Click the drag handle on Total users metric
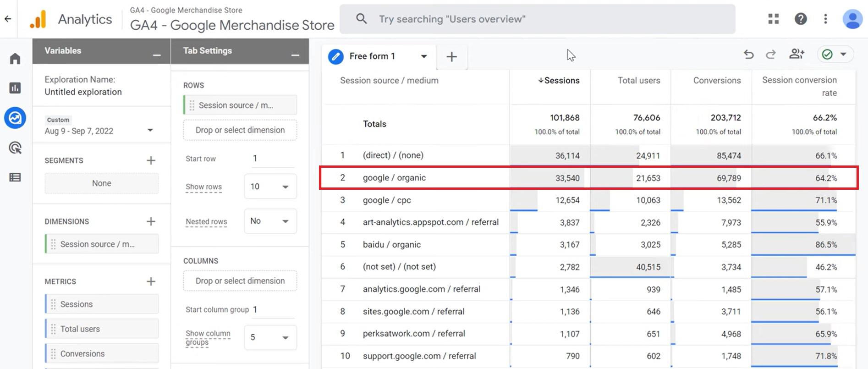868x369 pixels. click(x=53, y=329)
